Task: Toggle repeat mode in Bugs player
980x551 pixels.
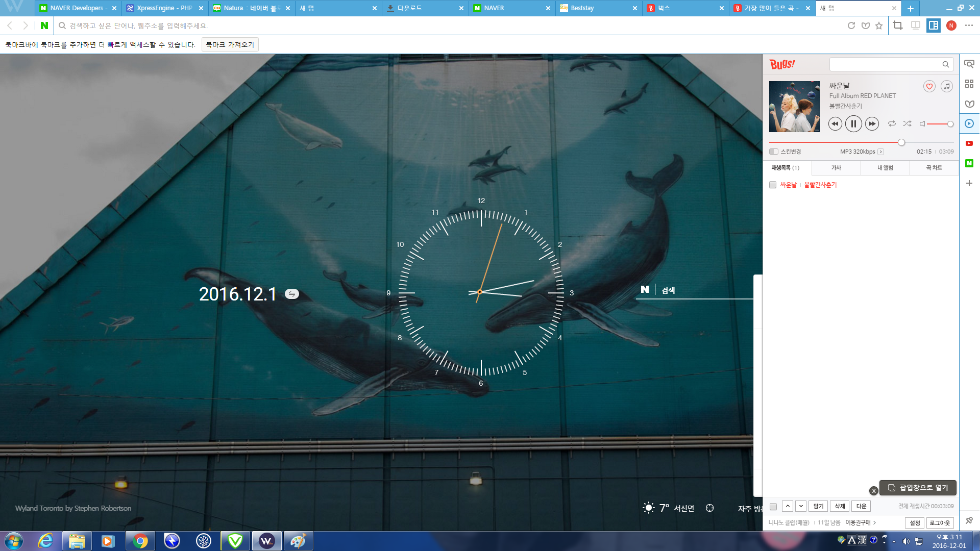Action: tap(892, 123)
